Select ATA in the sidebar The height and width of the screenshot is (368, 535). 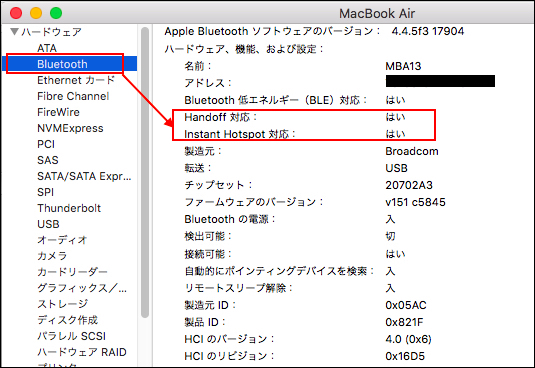pos(47,48)
